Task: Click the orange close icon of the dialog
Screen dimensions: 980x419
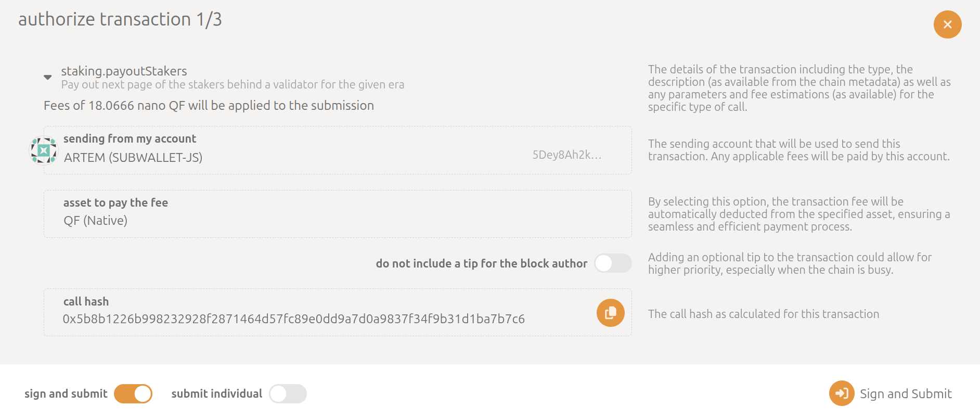Action: click(947, 24)
